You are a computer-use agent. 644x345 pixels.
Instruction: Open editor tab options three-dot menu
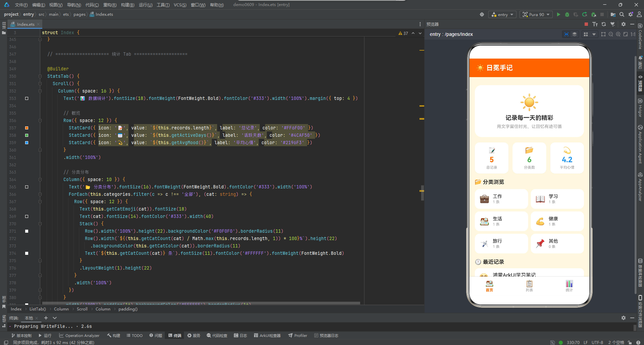[x=420, y=24]
